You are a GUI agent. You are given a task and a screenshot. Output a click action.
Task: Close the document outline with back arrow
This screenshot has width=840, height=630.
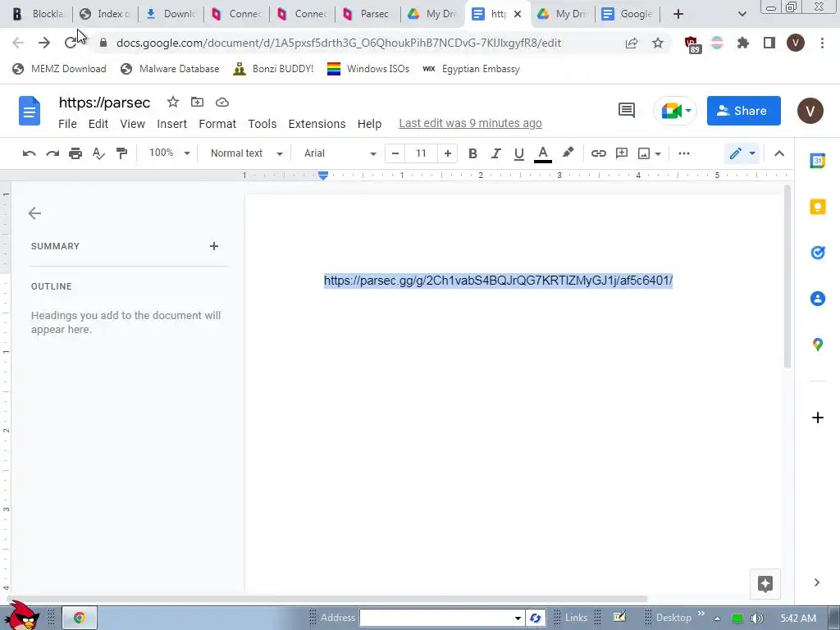34,213
